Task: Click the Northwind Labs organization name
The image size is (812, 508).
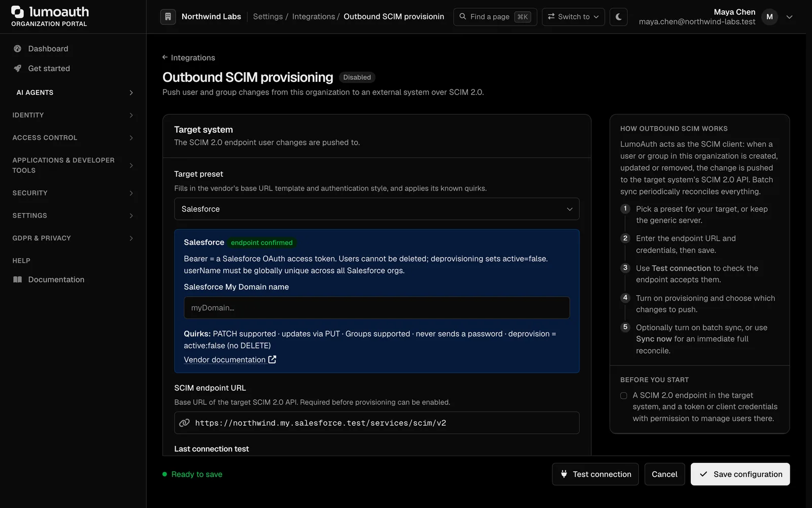Action: click(x=211, y=17)
